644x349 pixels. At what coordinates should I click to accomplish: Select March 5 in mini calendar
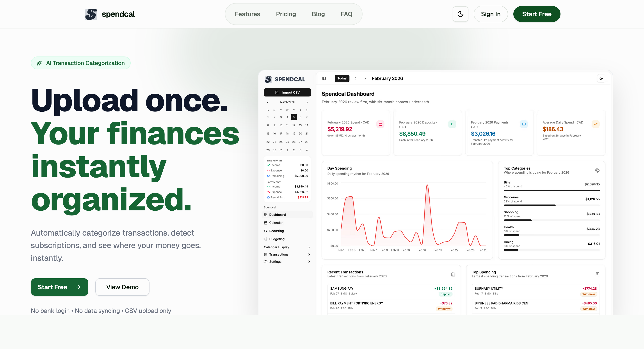(294, 117)
